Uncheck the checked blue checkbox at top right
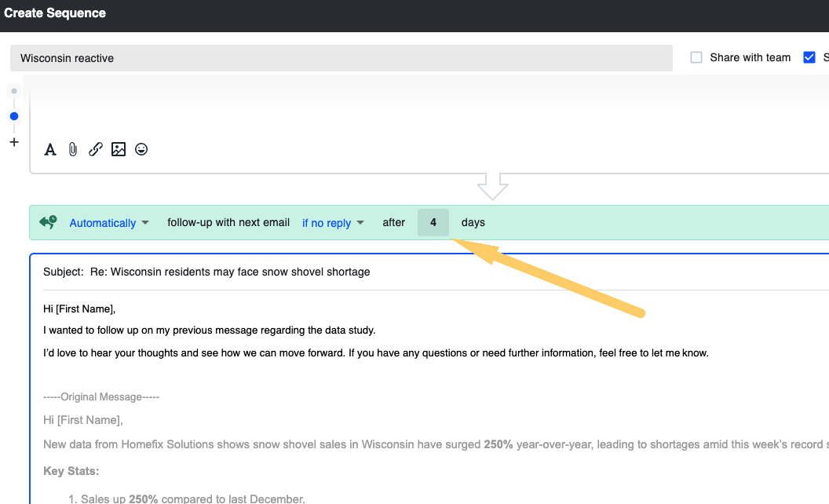The image size is (829, 504). 809,57
